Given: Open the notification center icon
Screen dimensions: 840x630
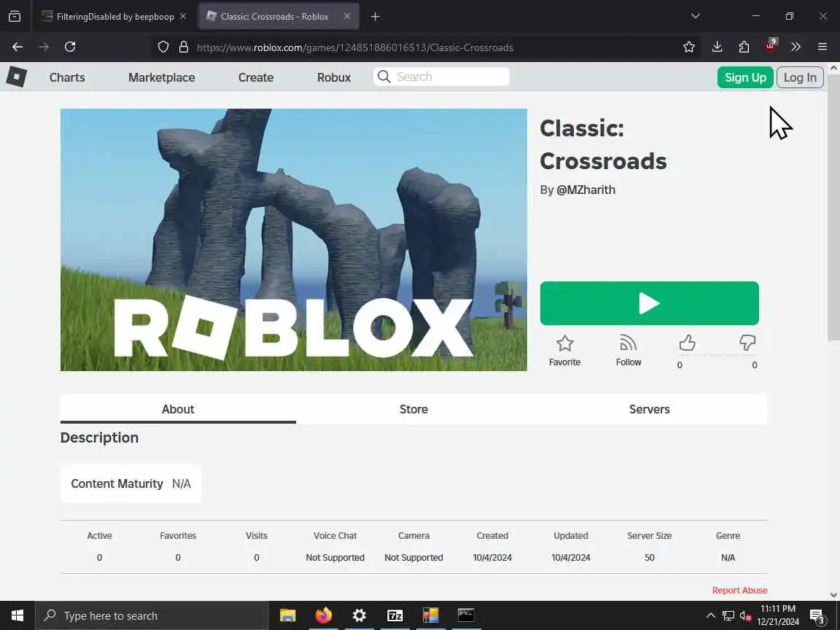Looking at the screenshot, I should (817, 616).
